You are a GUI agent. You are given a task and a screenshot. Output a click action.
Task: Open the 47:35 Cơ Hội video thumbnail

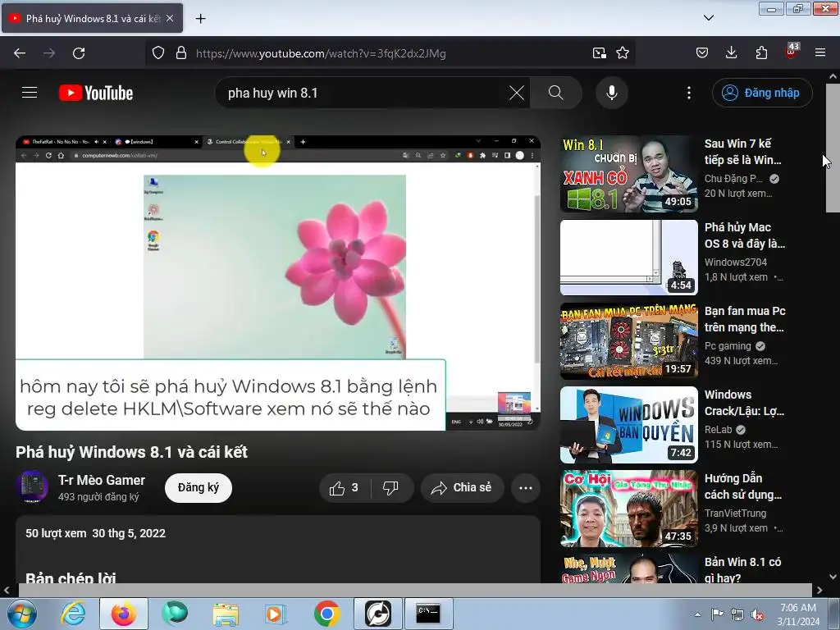(x=629, y=508)
